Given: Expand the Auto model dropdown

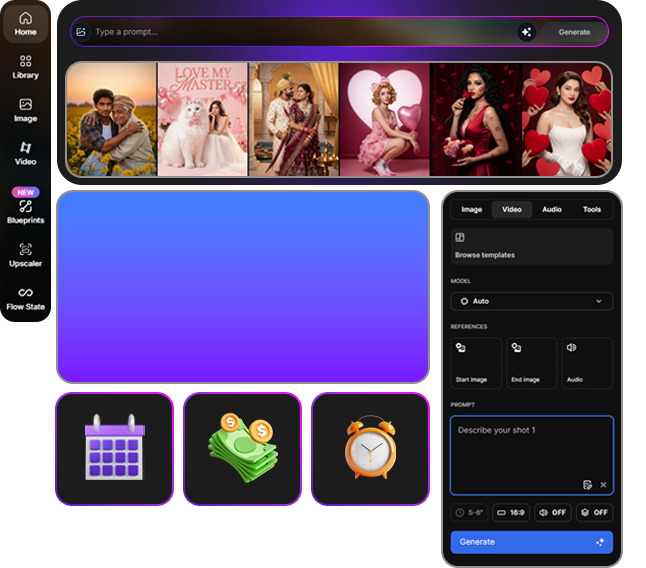Looking at the screenshot, I should pos(531,301).
